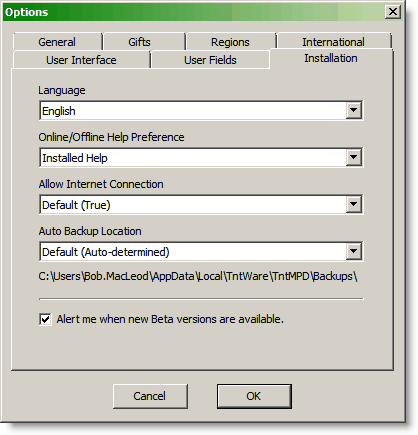Close the Options dialog with the X
The width and height of the screenshot is (418, 435).
393,12
